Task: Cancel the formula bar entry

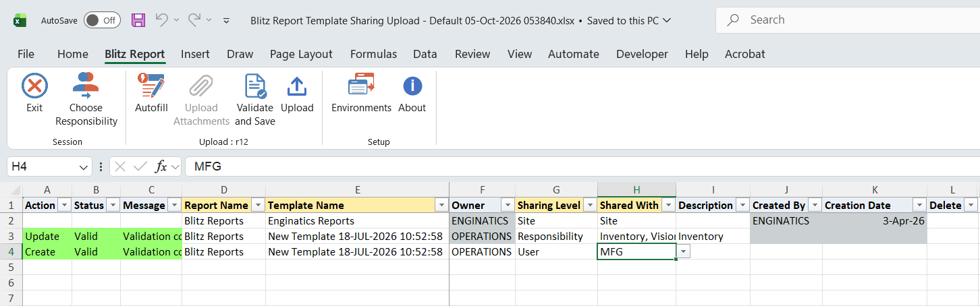Action: click(120, 166)
